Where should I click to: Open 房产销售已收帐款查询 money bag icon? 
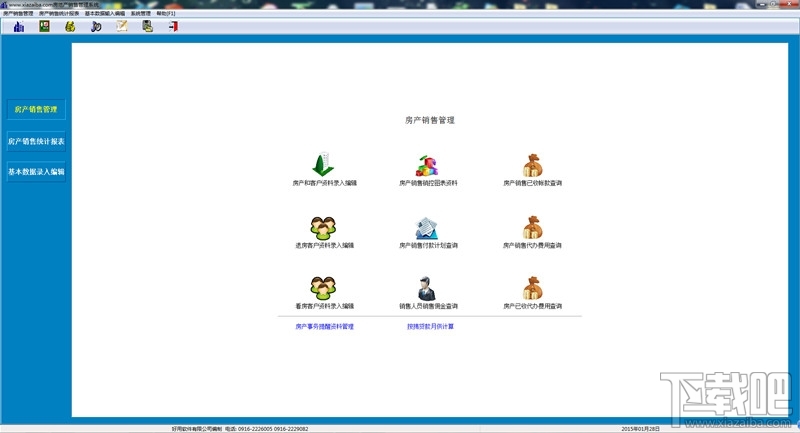coord(532,165)
